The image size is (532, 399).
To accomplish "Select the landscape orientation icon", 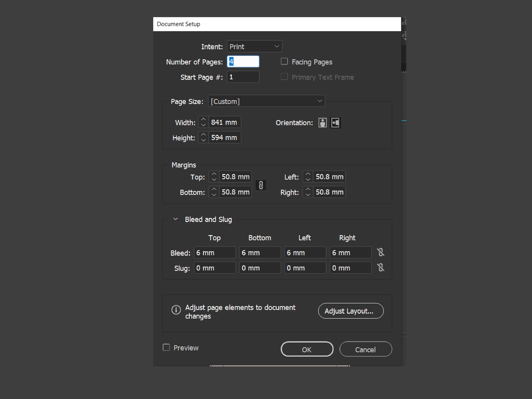I will click(x=335, y=123).
